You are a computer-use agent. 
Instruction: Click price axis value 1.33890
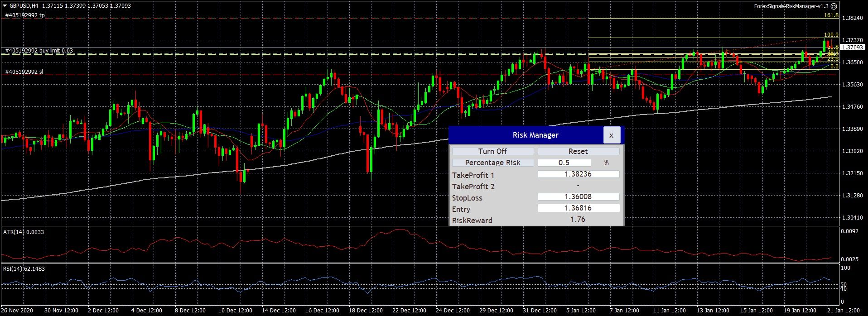tap(852, 129)
